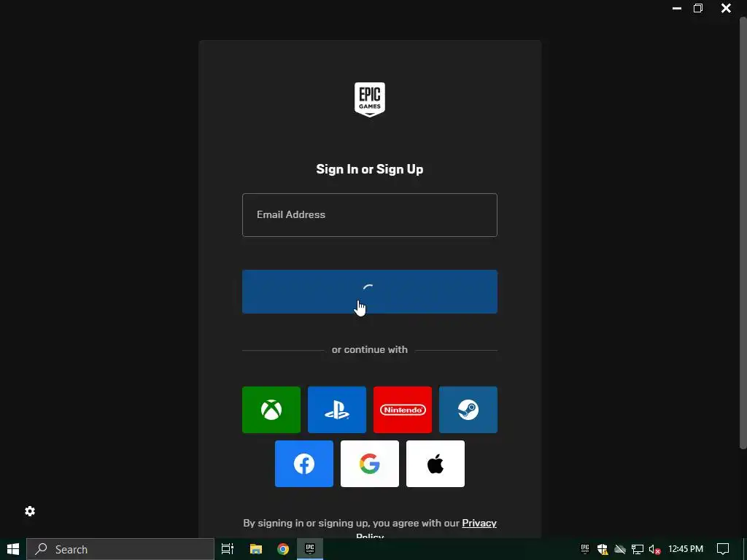Viewport: 747px width, 560px height.
Task: Click Epic Games system tray icon
Action: pyautogui.click(x=585, y=549)
